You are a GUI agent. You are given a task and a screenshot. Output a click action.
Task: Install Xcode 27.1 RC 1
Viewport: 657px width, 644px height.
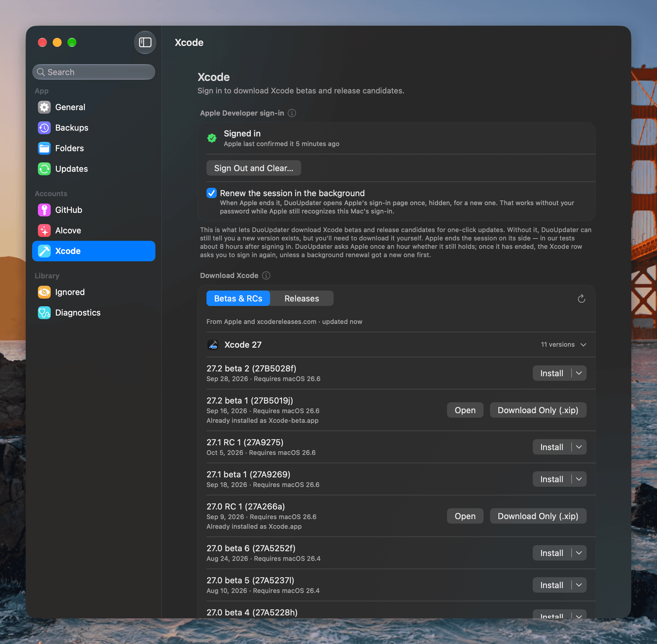coord(552,447)
